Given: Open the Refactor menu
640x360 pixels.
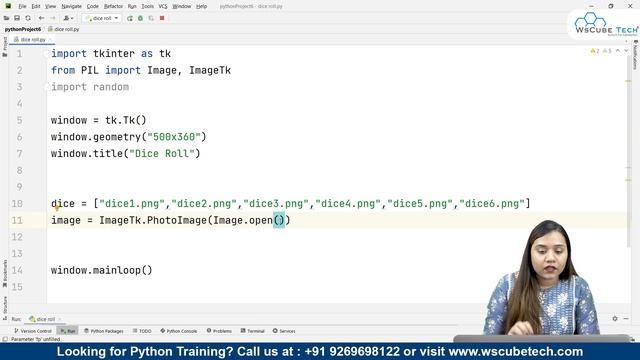Looking at the screenshot, I should 113,6.
